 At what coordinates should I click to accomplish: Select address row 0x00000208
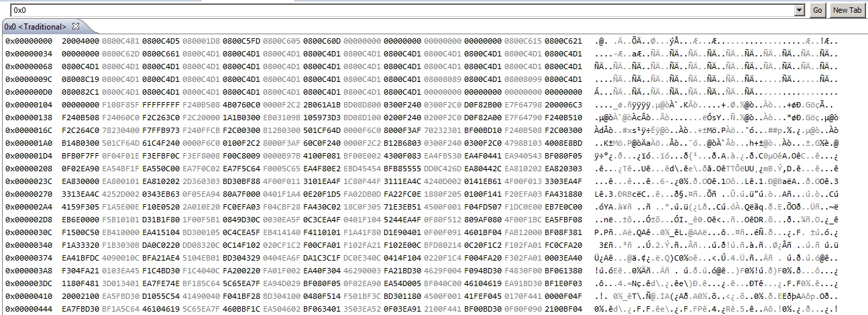pos(30,170)
